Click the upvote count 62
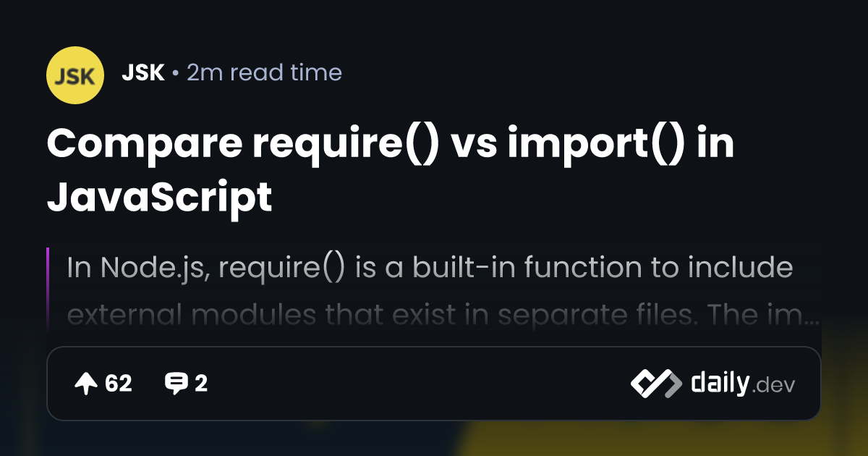Screen dimensions: 868x456 tap(119, 384)
